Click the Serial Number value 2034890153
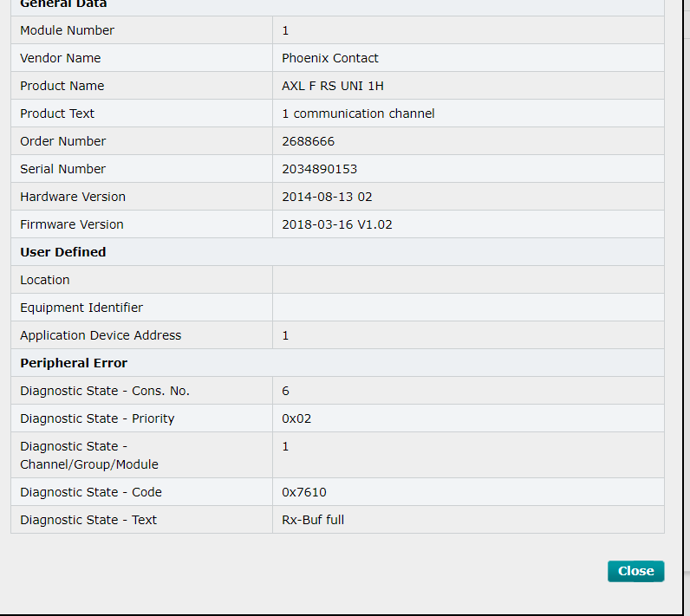The image size is (690, 616). (x=319, y=169)
